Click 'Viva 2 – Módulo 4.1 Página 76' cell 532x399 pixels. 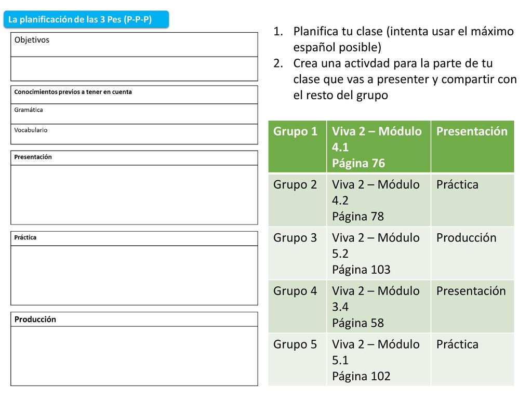point(379,147)
